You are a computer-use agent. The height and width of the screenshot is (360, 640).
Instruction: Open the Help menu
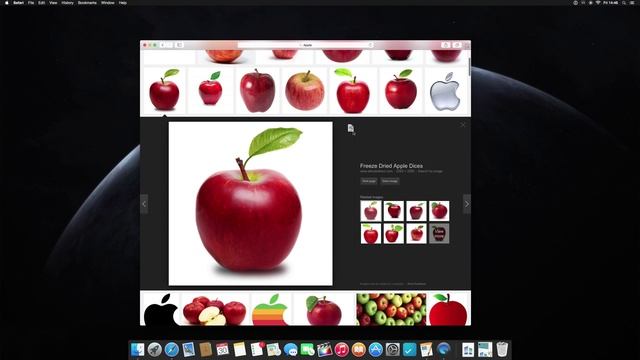point(123,3)
